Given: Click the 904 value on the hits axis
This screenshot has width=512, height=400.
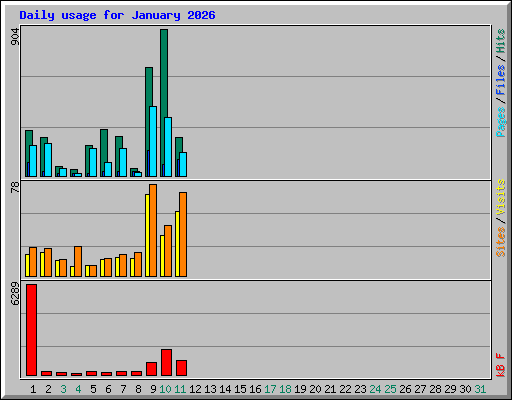Looking at the screenshot, I should click(x=15, y=37).
